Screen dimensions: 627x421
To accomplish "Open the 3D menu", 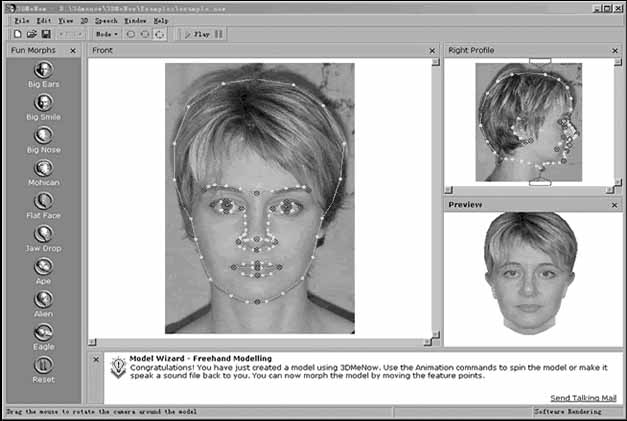I will coord(83,20).
